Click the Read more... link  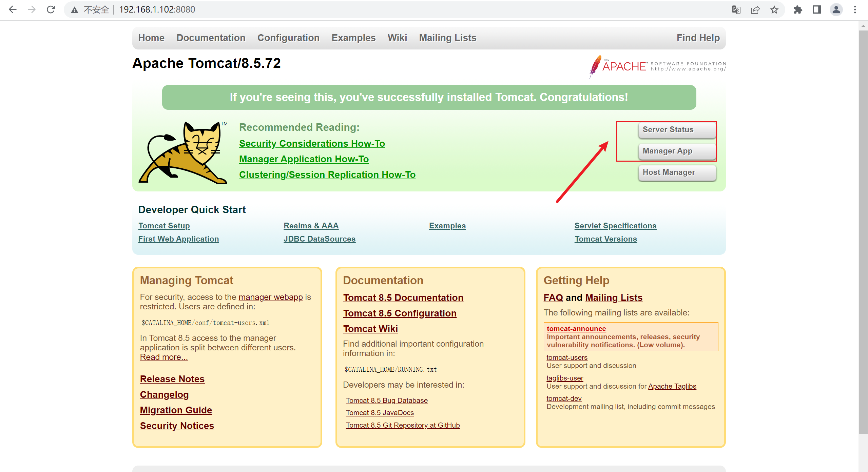(164, 357)
